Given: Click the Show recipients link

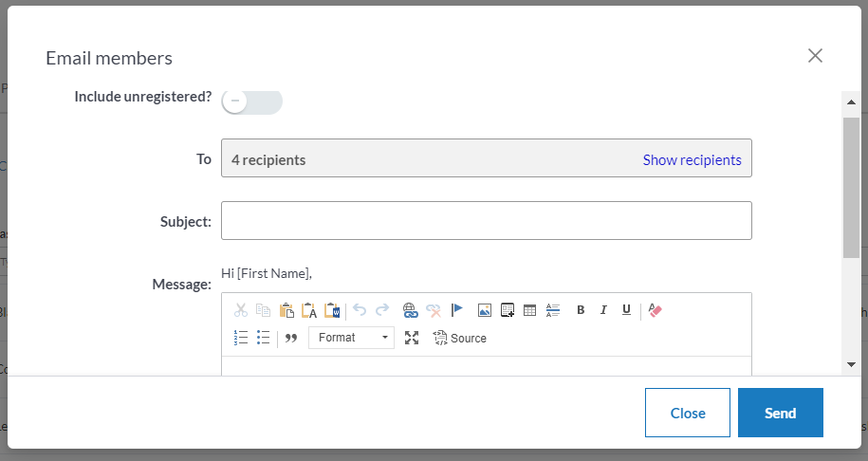Looking at the screenshot, I should [x=692, y=159].
